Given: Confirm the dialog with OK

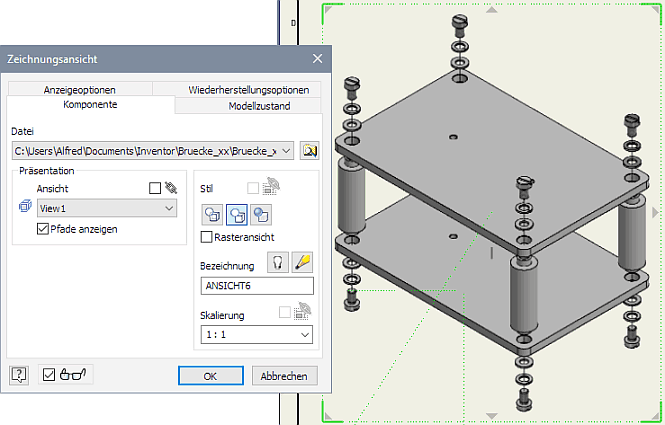Looking at the screenshot, I should point(210,376).
